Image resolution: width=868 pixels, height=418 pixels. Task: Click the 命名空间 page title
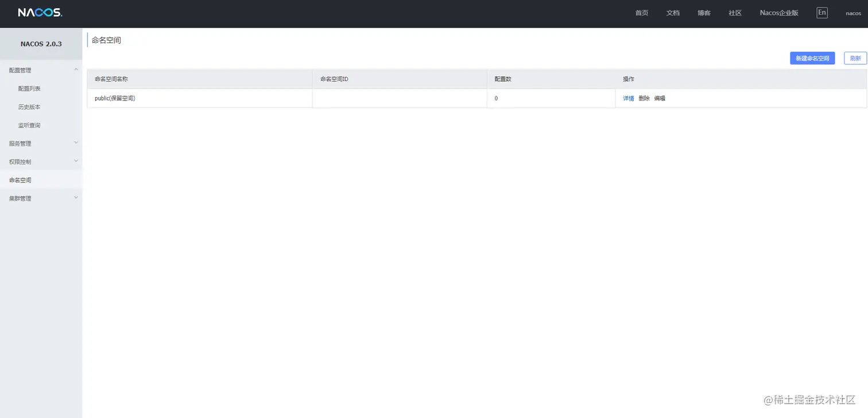[106, 40]
